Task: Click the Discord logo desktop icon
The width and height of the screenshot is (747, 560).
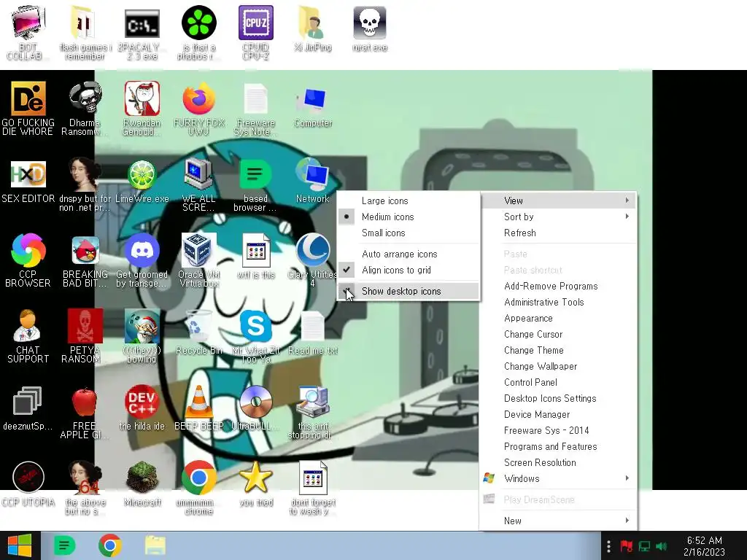Action: tap(142, 250)
